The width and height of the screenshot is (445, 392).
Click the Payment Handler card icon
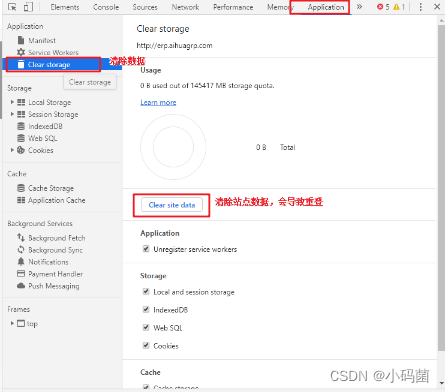[x=21, y=274]
